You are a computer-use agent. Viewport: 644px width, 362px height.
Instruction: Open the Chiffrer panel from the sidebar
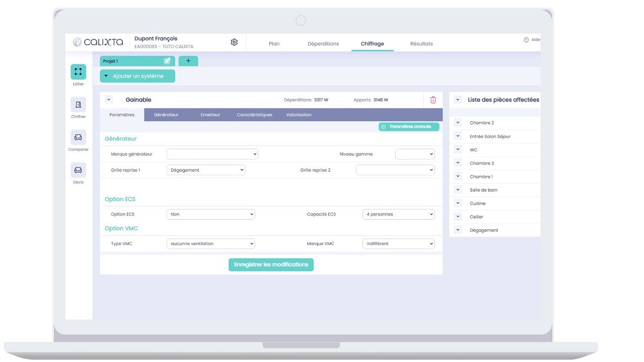[78, 104]
